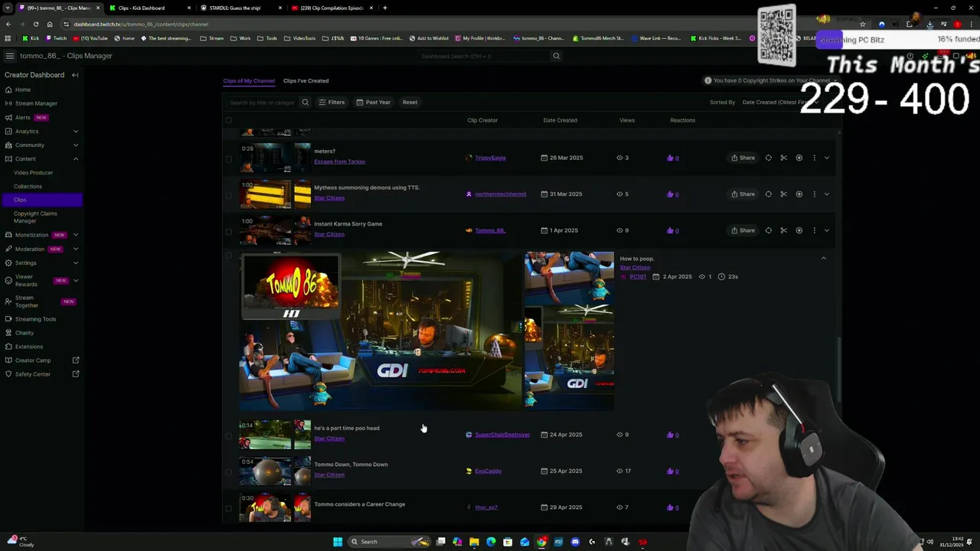Screen dimensions: 980x551
Task: Open the Escape from Tarkov category link
Action: 339,161
